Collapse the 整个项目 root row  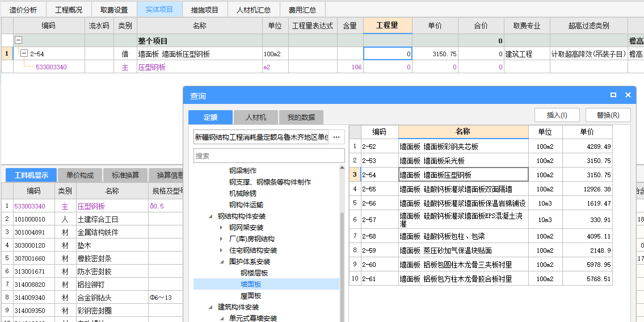pyautogui.click(x=19, y=40)
